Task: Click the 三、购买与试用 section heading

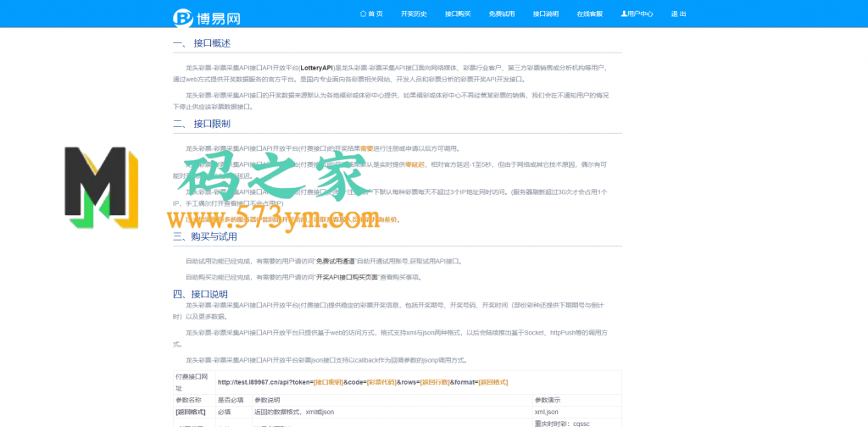Action: point(205,236)
